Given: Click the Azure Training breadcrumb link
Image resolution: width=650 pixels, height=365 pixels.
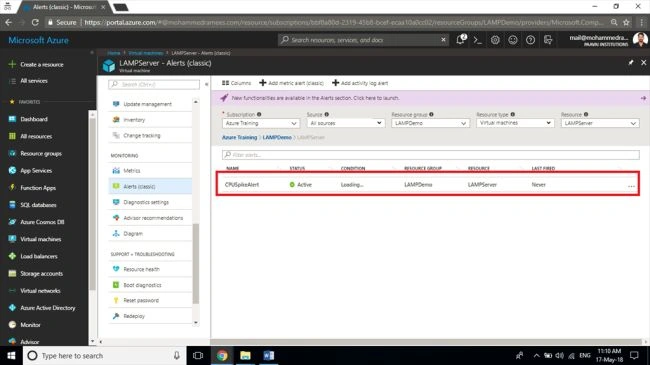Looking at the screenshot, I should point(240,137).
